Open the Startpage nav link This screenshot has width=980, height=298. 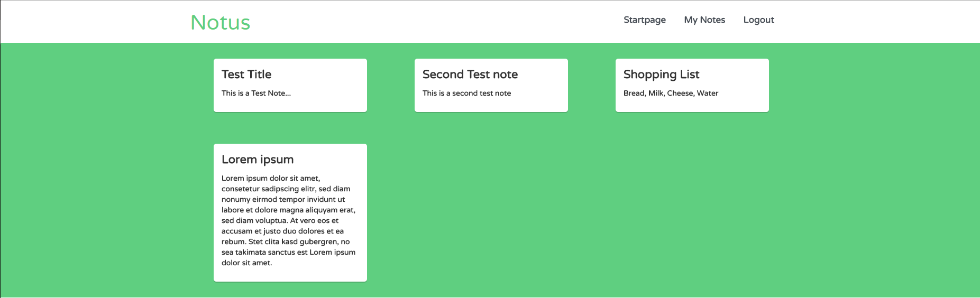(644, 20)
